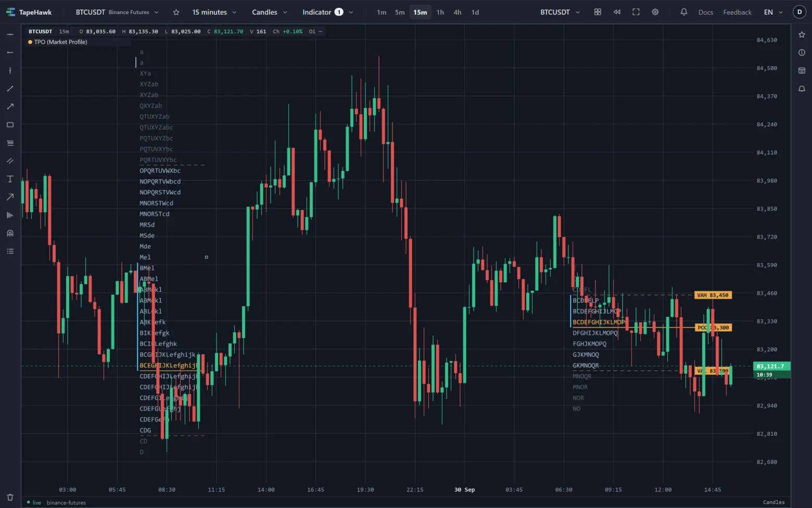This screenshot has height=508, width=812.
Task: Open the watchlist star in right sidebar
Action: point(802,34)
